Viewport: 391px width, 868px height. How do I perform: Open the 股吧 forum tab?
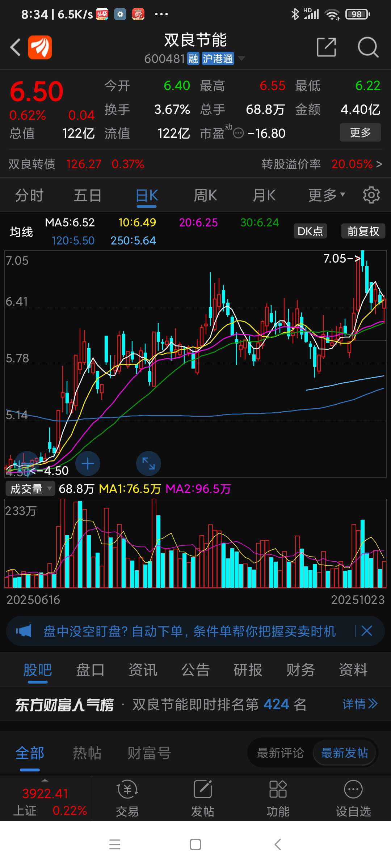pyautogui.click(x=38, y=670)
